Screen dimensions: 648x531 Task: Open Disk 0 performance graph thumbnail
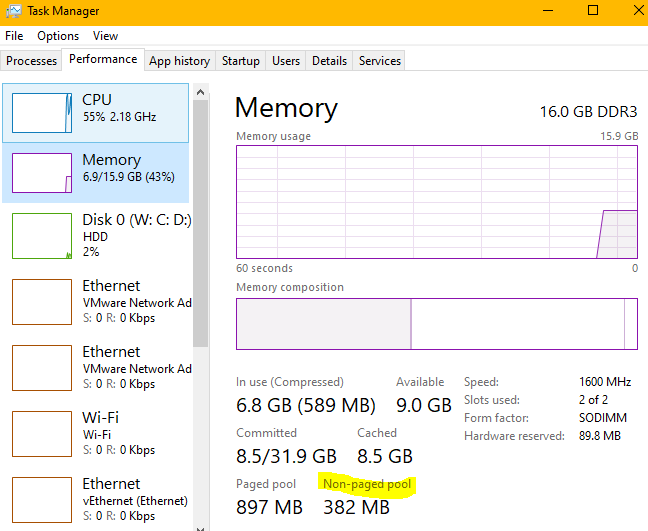point(42,236)
